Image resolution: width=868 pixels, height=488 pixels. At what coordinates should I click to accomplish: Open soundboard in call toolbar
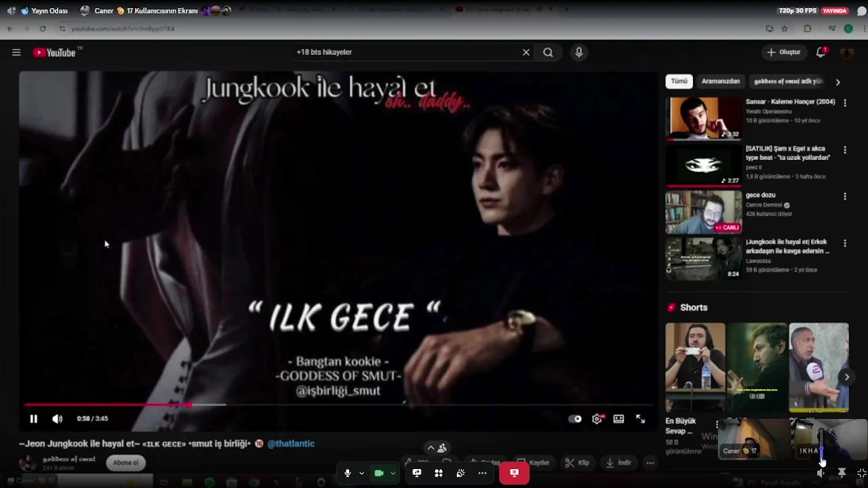(460, 473)
